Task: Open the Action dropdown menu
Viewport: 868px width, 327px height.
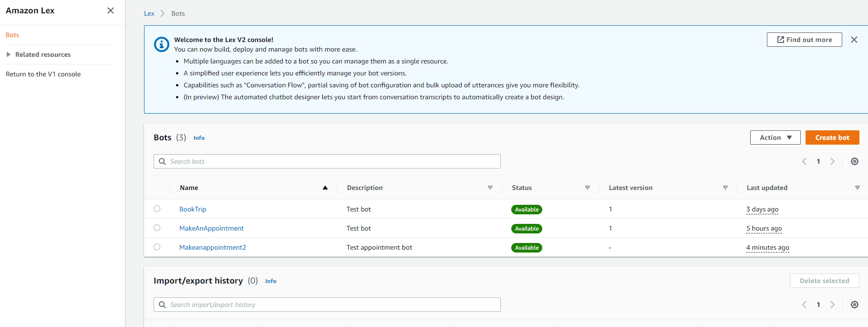Action: click(x=775, y=137)
